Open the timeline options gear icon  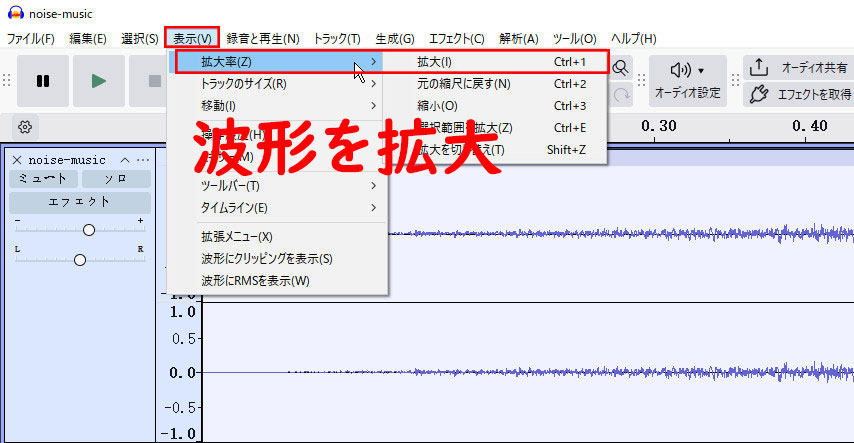pyautogui.click(x=25, y=127)
